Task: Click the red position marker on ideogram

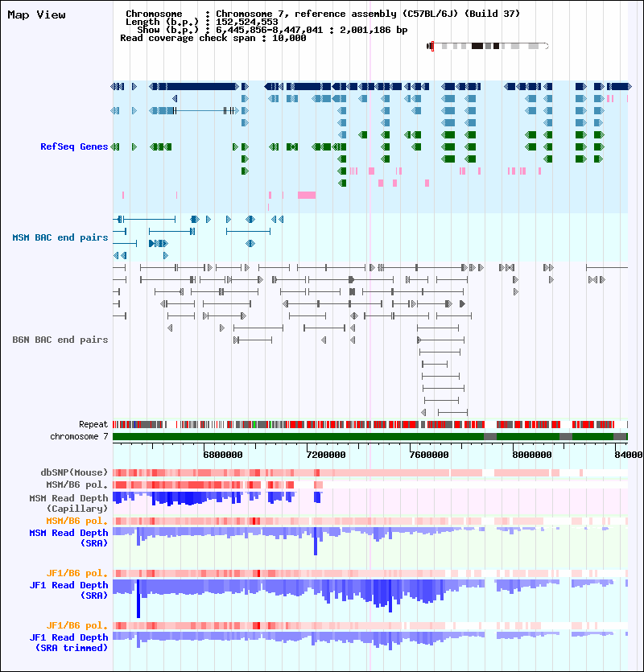Action: coord(432,46)
